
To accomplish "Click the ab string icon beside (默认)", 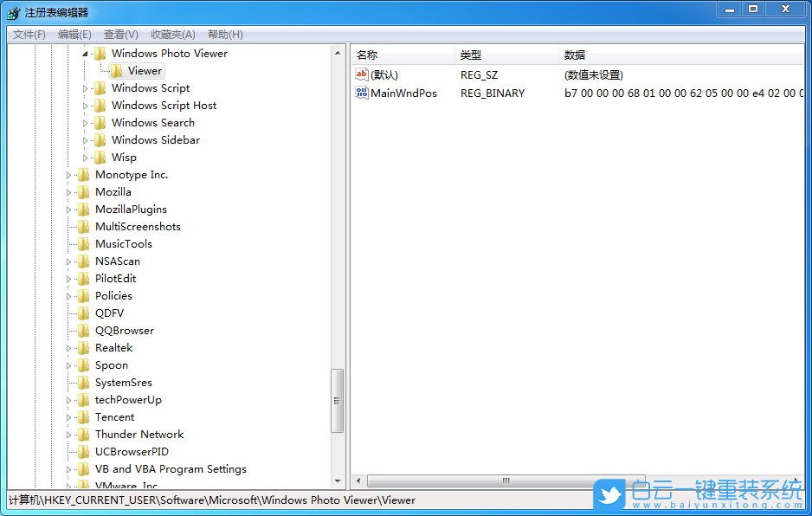I will pos(362,74).
